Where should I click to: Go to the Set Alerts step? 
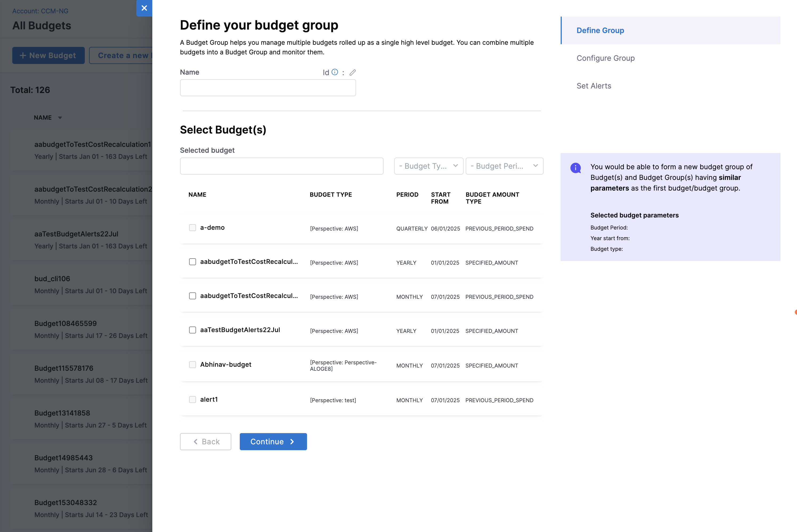594,86
